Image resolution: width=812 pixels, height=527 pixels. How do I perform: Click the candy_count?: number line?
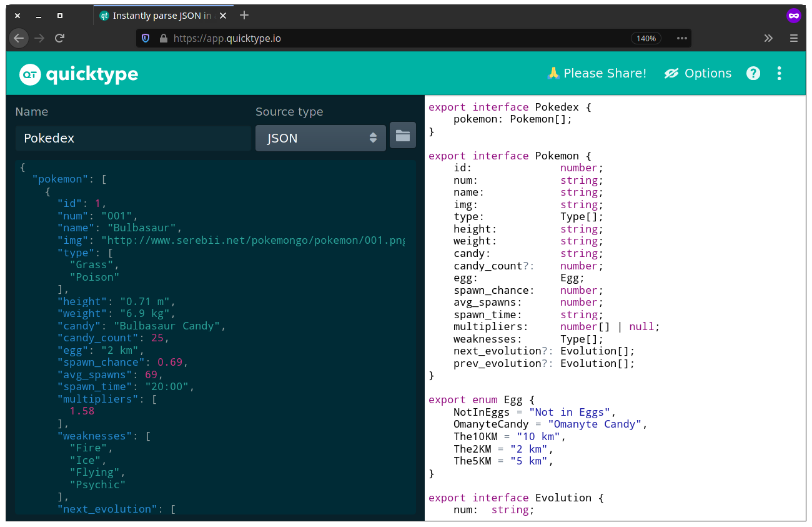(528, 266)
